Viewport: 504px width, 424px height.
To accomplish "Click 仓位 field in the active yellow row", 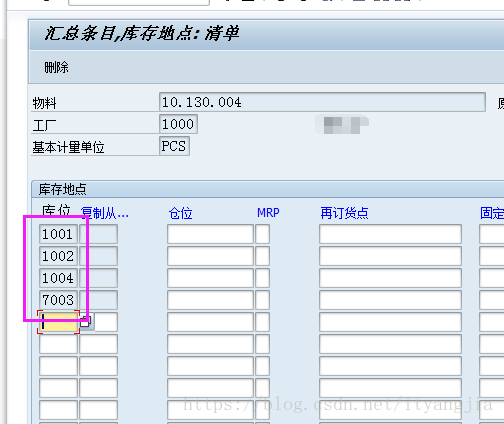I will pos(210,322).
